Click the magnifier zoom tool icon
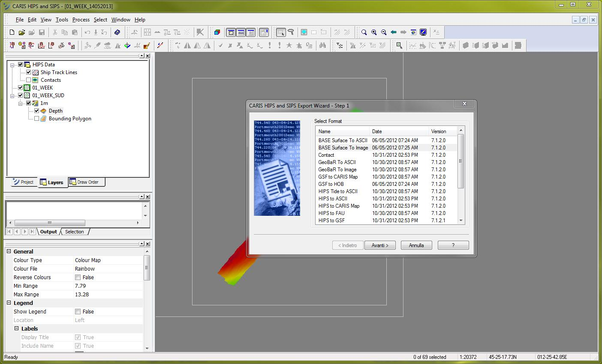The height and width of the screenshot is (364, 602). click(x=364, y=32)
